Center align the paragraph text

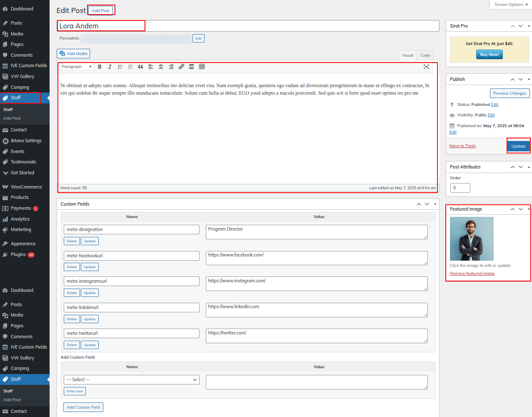click(x=161, y=67)
